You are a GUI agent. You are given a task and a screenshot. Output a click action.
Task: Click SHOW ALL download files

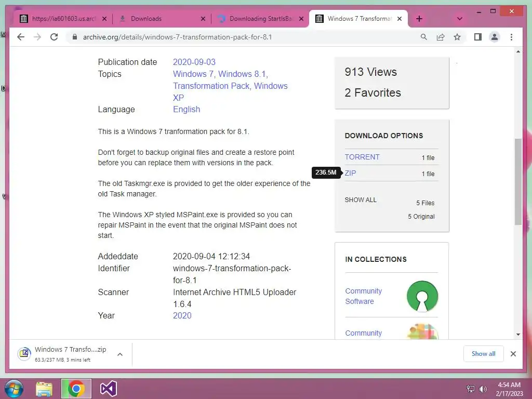point(361,200)
